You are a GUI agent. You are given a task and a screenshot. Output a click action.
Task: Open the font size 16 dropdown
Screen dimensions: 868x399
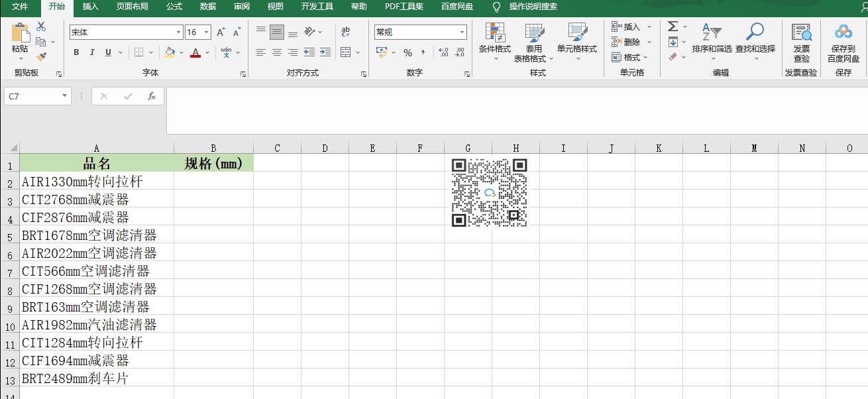[207, 32]
